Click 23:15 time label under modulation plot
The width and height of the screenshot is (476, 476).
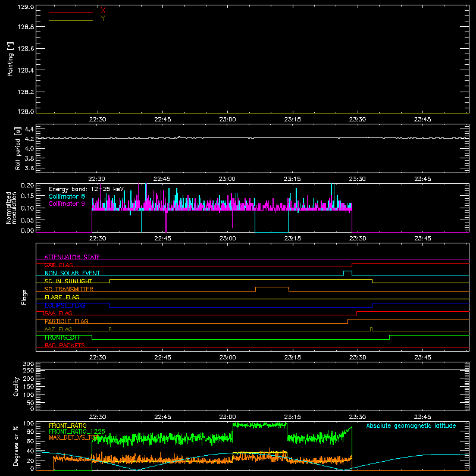[x=292, y=239]
